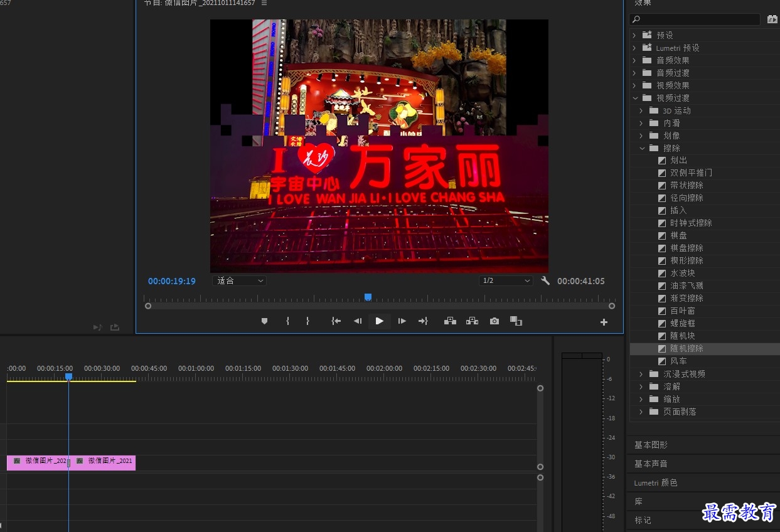The width and height of the screenshot is (780, 532).
Task: Expand the 页面剥落 folder
Action: tap(641, 412)
